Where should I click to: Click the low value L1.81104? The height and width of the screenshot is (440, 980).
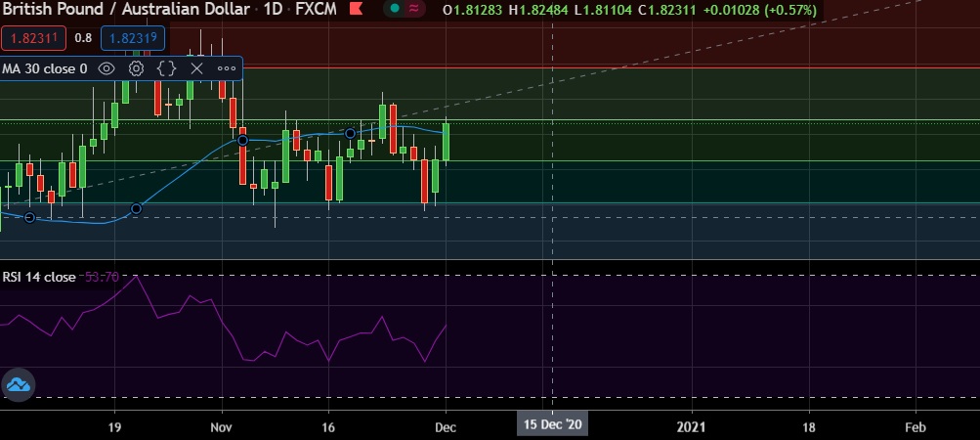(603, 10)
